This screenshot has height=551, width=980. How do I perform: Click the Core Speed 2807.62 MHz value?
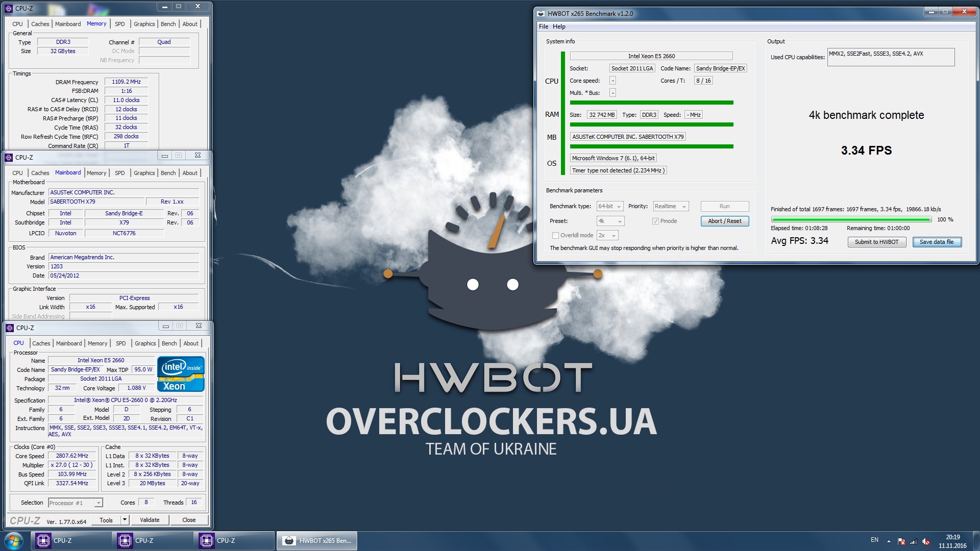[72, 456]
